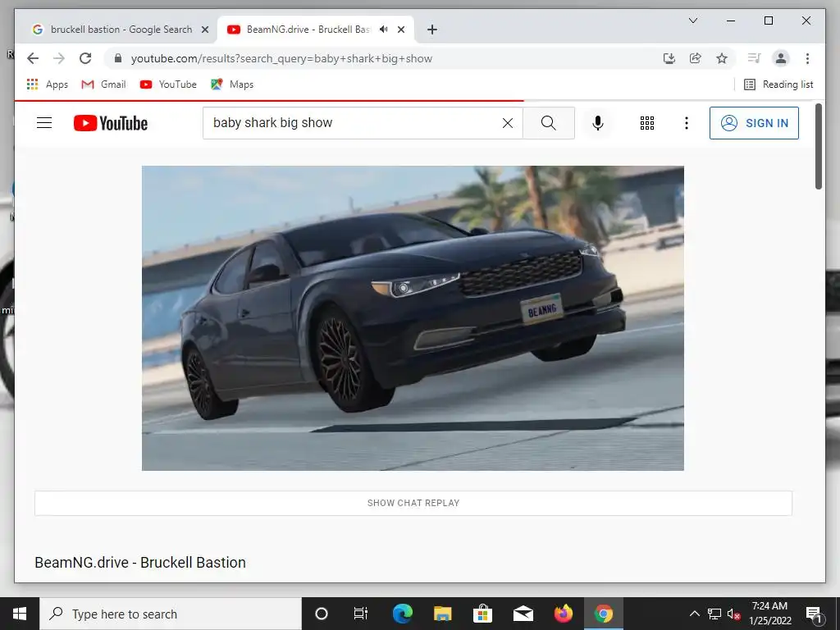
Task: Reload the YouTube page
Action: [x=85, y=58]
